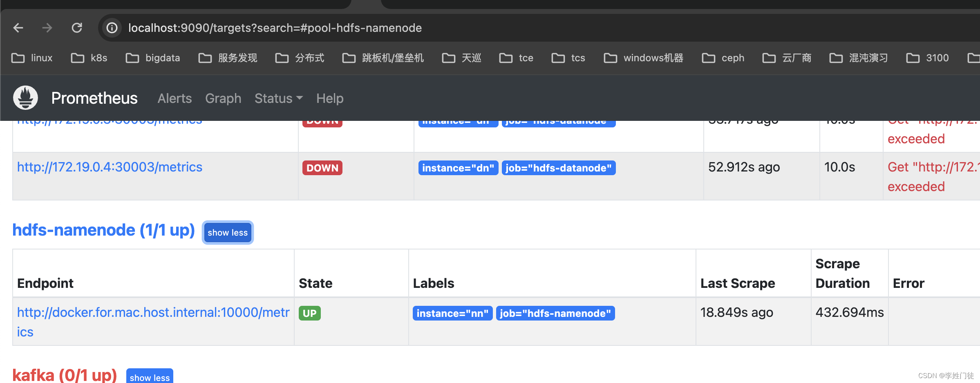Open the Alerts page
The image size is (980, 383).
[175, 98]
